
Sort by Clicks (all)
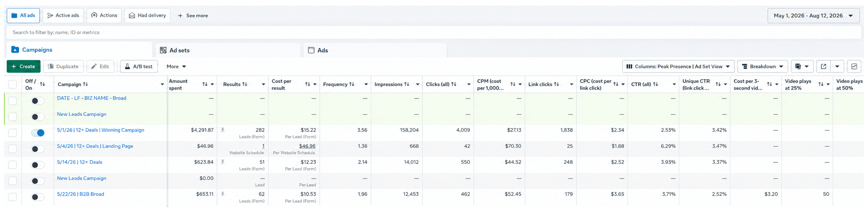[454, 84]
